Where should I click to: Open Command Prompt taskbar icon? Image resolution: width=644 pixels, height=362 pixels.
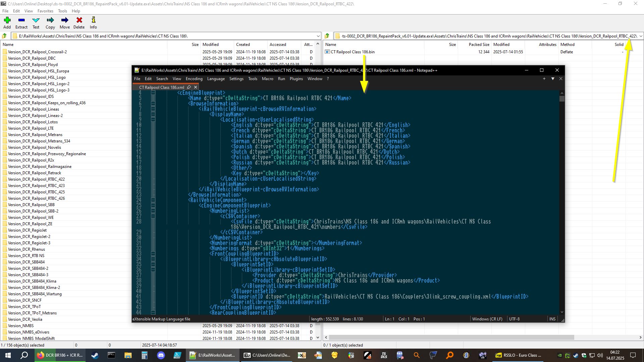coord(111,355)
